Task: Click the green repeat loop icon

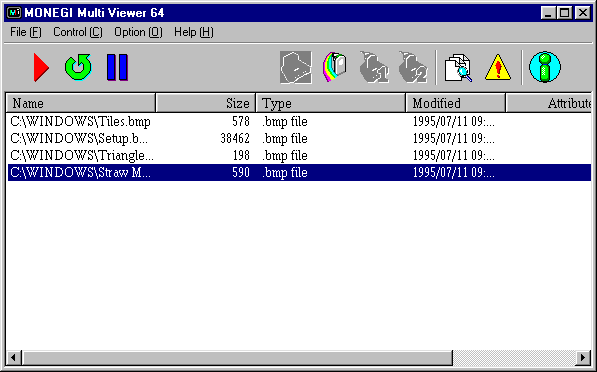Action: pyautogui.click(x=78, y=67)
